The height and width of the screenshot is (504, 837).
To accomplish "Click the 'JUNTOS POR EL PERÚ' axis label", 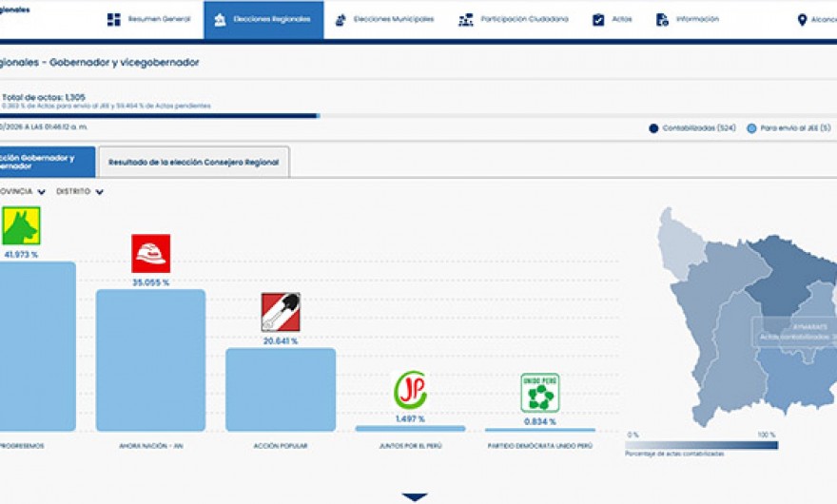I will [x=410, y=446].
